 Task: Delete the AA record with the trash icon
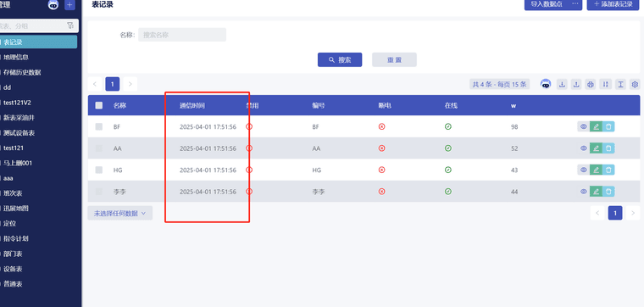coord(608,148)
